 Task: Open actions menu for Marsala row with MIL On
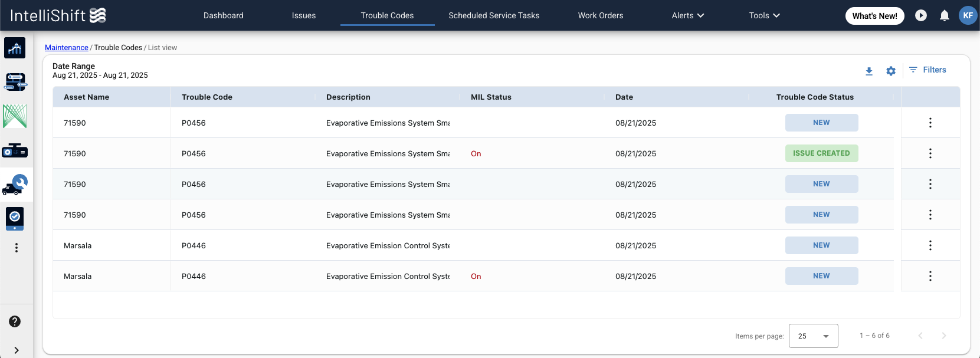(930, 276)
